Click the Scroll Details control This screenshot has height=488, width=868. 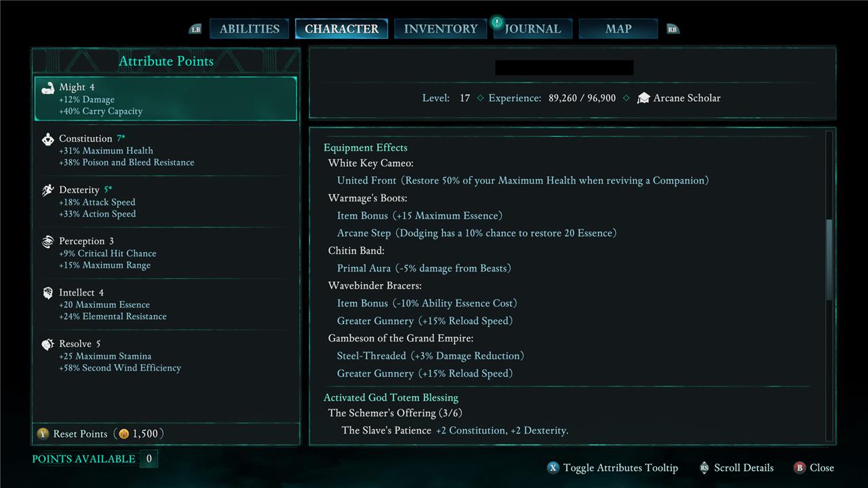(735, 468)
